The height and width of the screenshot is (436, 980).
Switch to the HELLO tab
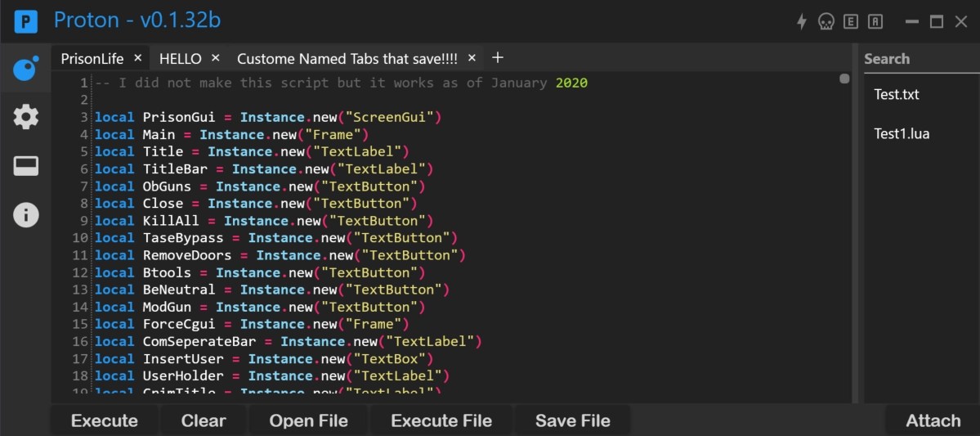point(181,58)
